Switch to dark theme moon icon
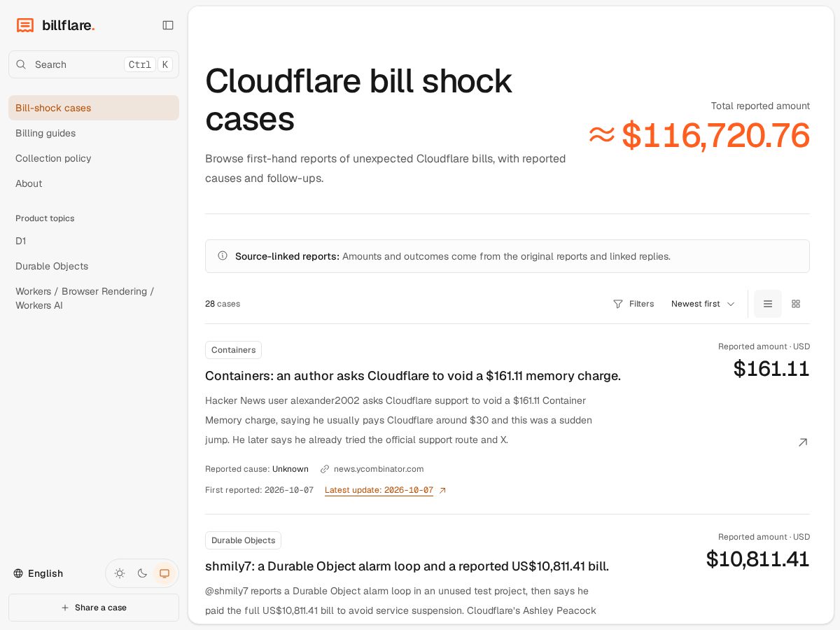The height and width of the screenshot is (630, 840). click(142, 573)
